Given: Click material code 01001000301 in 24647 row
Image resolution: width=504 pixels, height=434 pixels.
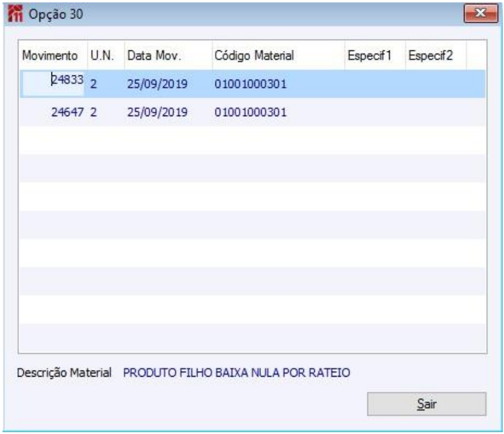Looking at the screenshot, I should click(x=250, y=112).
